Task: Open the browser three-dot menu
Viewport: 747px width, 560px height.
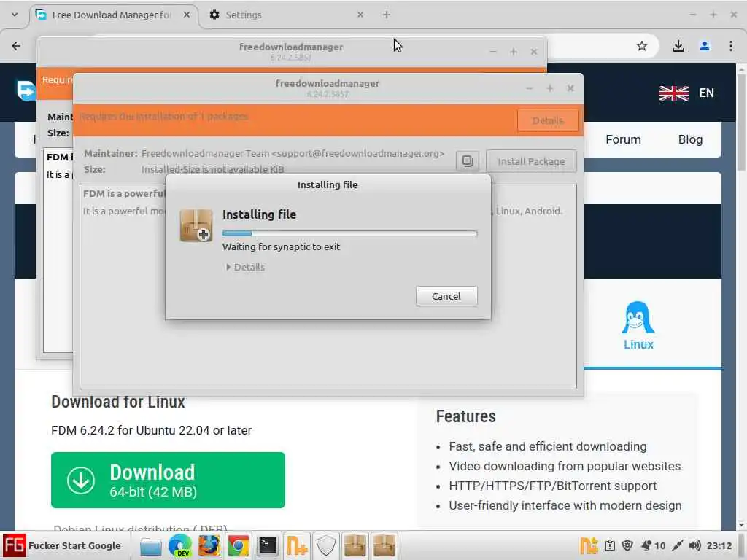Action: tap(731, 46)
